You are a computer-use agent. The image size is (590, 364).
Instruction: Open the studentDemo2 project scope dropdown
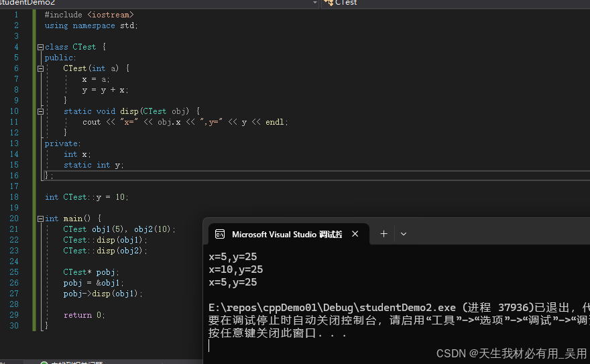[x=315, y=3]
